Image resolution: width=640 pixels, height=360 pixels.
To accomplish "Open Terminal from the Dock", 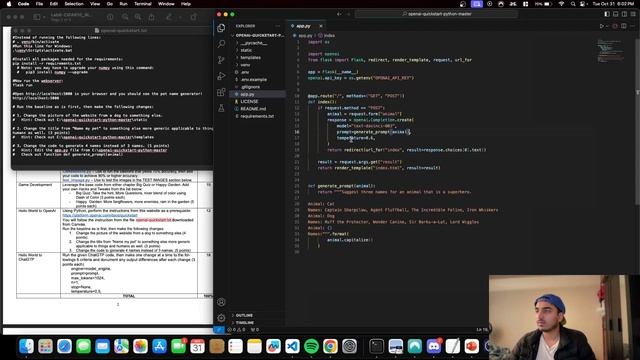I will pos(376,347).
